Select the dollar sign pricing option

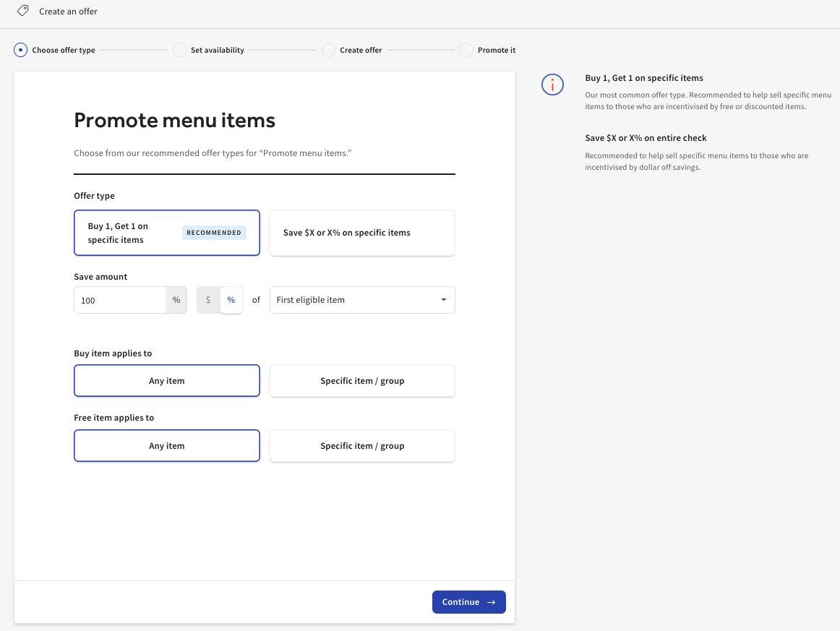click(x=207, y=299)
